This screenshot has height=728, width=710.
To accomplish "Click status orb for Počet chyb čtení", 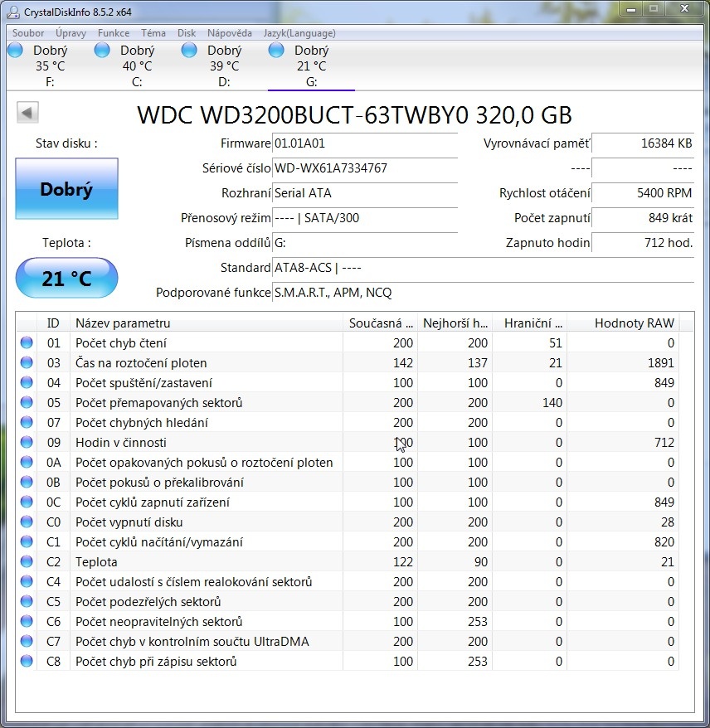I will point(27,342).
